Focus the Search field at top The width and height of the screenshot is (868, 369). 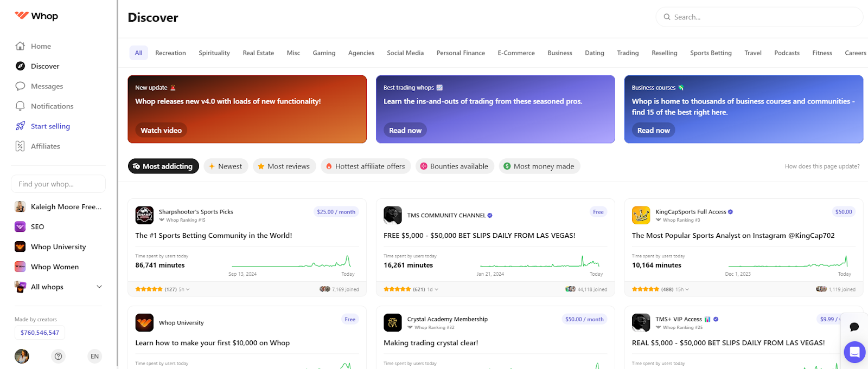759,17
